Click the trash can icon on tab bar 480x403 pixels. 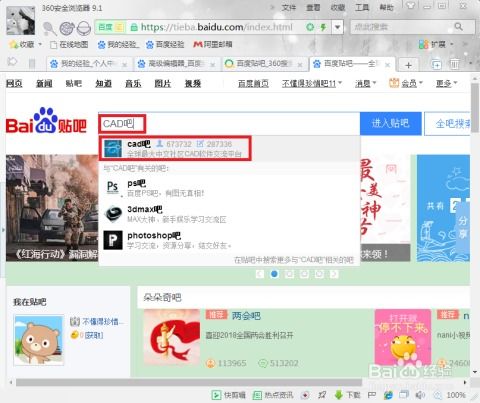[454, 64]
